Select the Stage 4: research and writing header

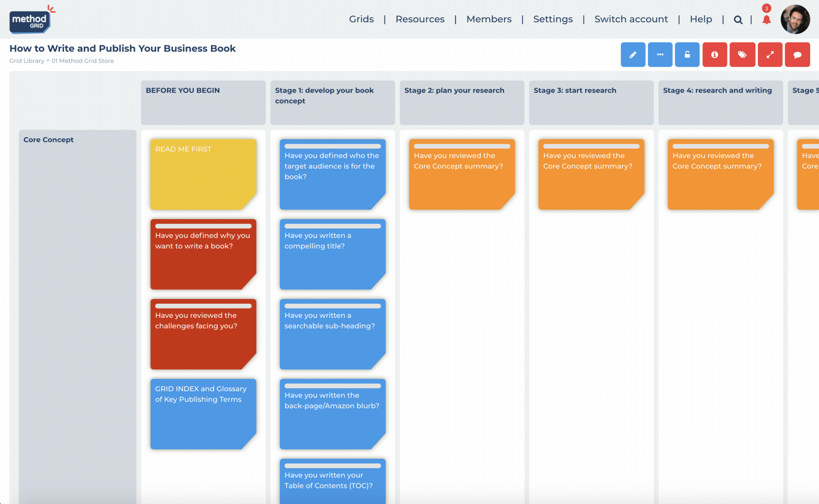point(720,103)
